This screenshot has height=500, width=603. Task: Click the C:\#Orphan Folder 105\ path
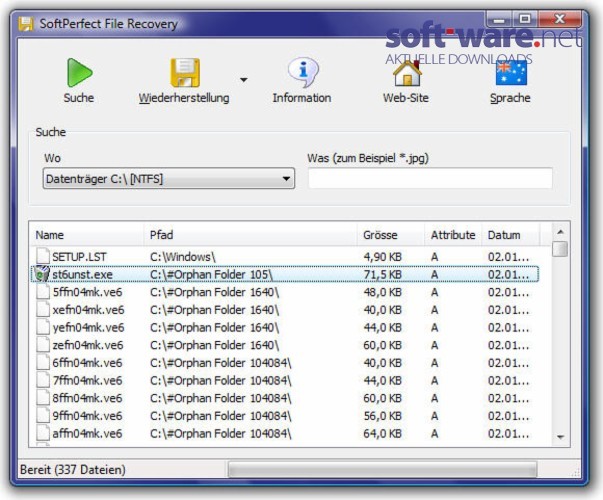(x=211, y=274)
